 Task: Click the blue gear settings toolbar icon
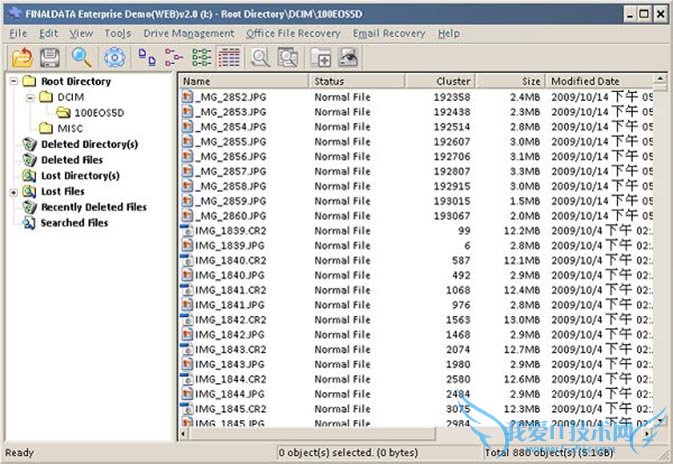[x=115, y=58]
